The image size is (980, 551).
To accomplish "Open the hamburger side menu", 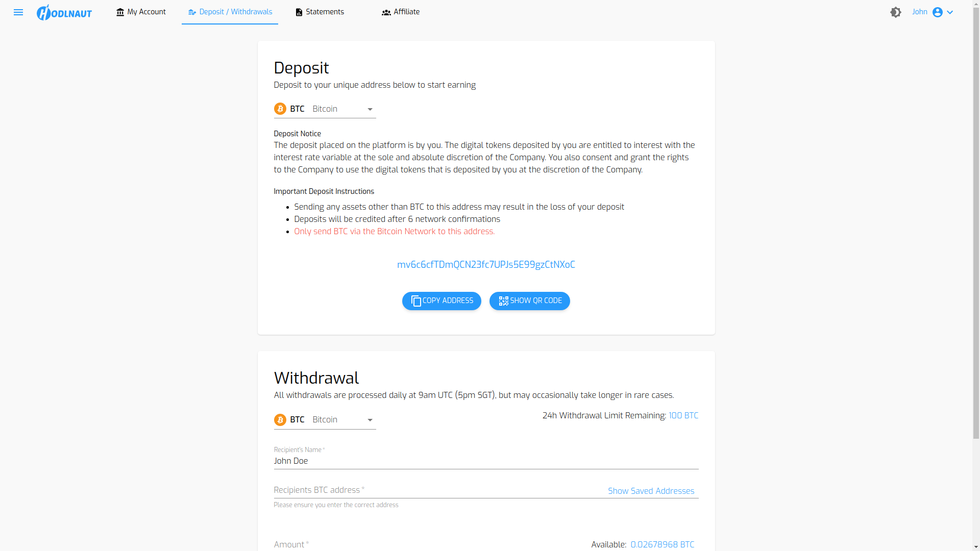I will (x=18, y=12).
